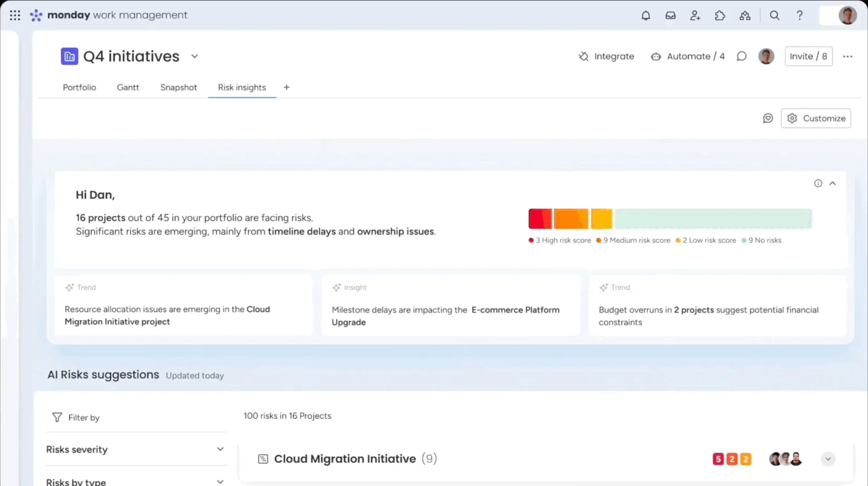Click green no risks bar segment
Image resolution: width=868 pixels, height=486 pixels.
(x=713, y=219)
